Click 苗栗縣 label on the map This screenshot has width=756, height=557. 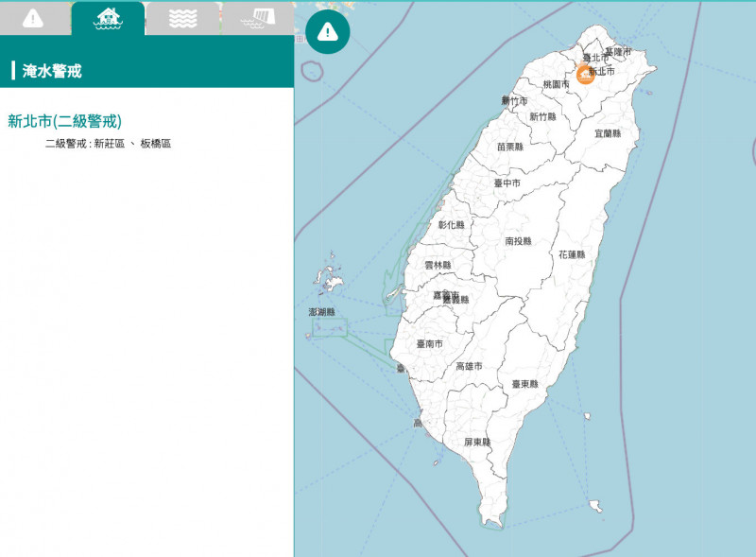click(x=510, y=147)
